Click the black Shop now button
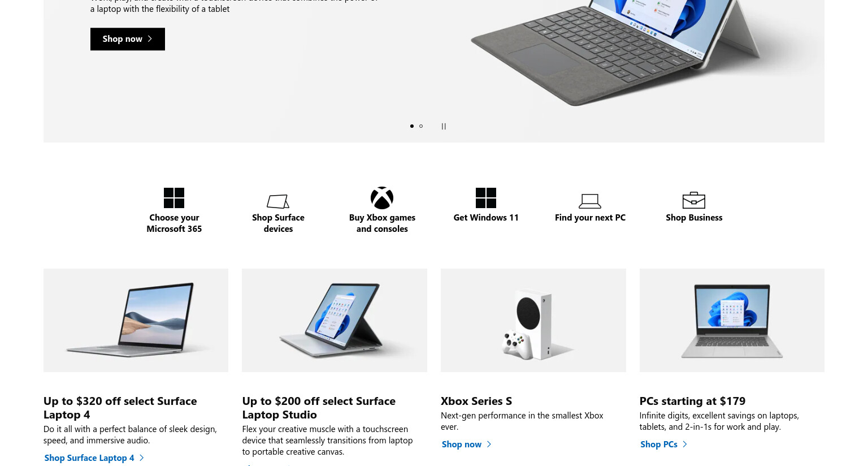This screenshot has width=868, height=466. pos(128,39)
